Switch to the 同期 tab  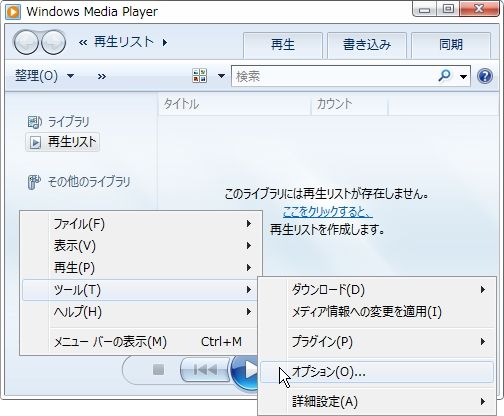point(451,45)
